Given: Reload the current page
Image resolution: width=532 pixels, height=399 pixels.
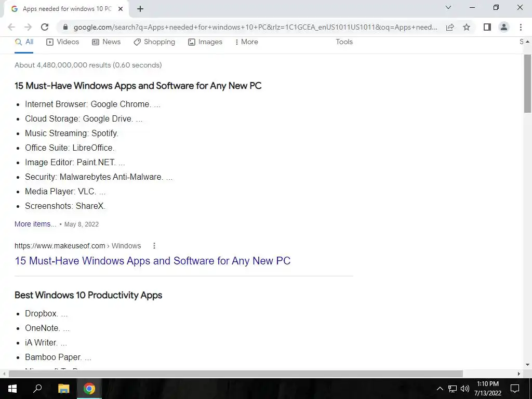Looking at the screenshot, I should tap(45, 27).
